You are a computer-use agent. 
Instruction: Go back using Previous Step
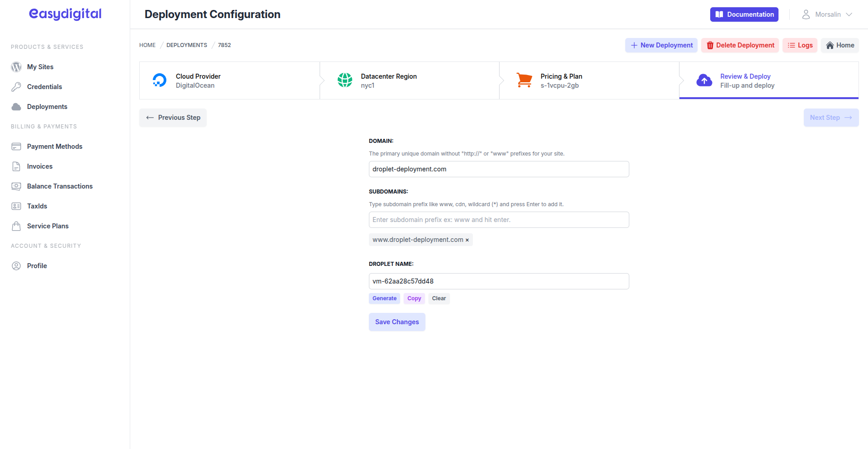coord(173,118)
